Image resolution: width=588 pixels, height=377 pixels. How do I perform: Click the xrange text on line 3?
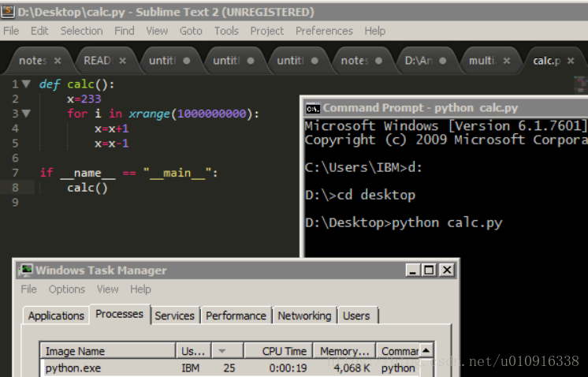pyautogui.click(x=149, y=114)
